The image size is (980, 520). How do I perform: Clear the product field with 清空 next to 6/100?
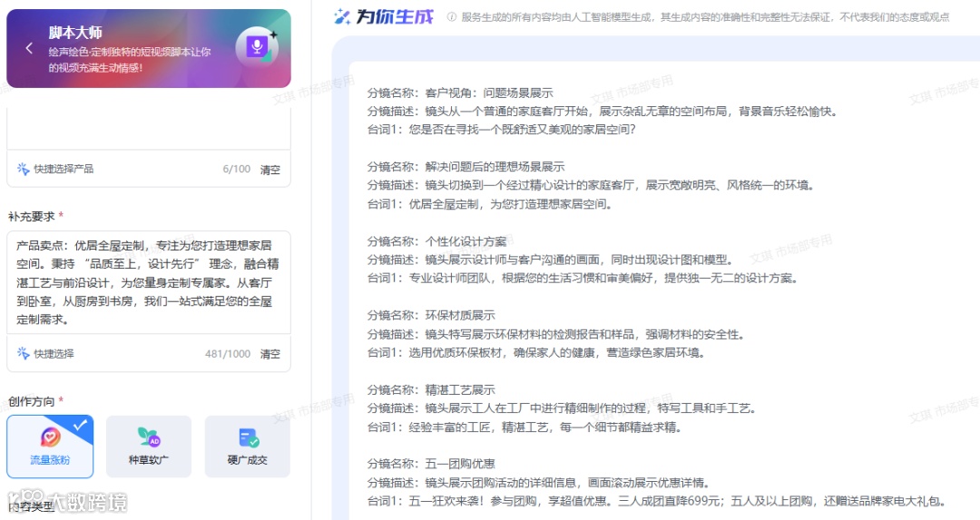pos(270,170)
